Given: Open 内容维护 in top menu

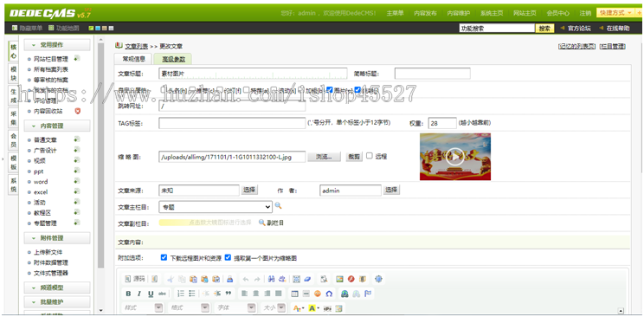Looking at the screenshot, I should coord(459,13).
